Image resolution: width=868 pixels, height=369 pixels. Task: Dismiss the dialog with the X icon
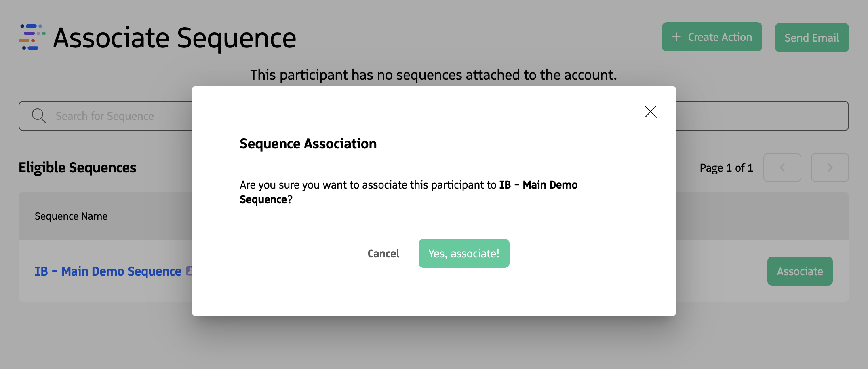650,112
